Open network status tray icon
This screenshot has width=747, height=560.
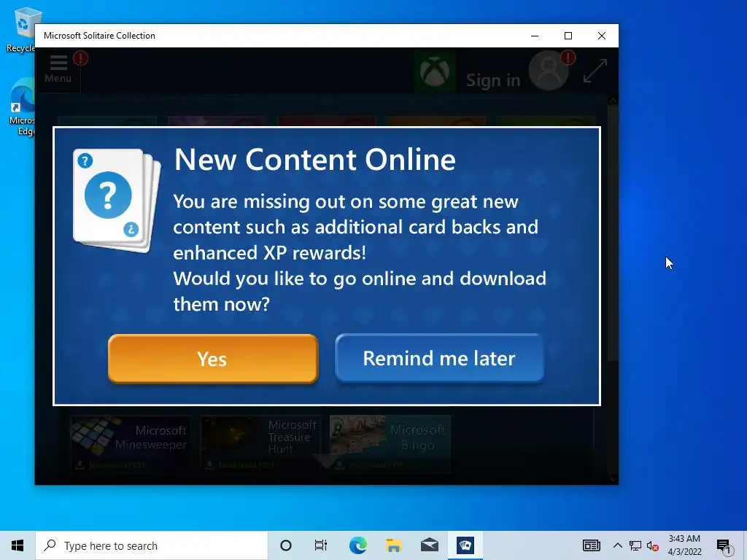point(635,545)
